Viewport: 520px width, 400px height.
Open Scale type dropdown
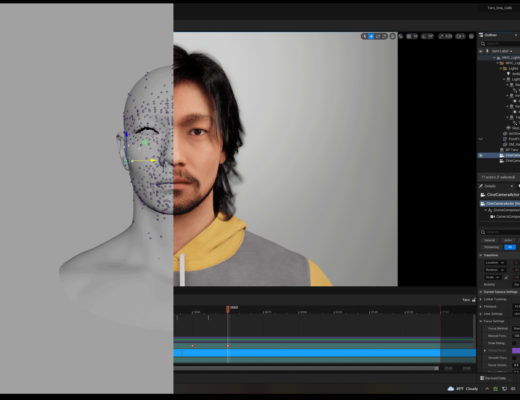click(493, 277)
